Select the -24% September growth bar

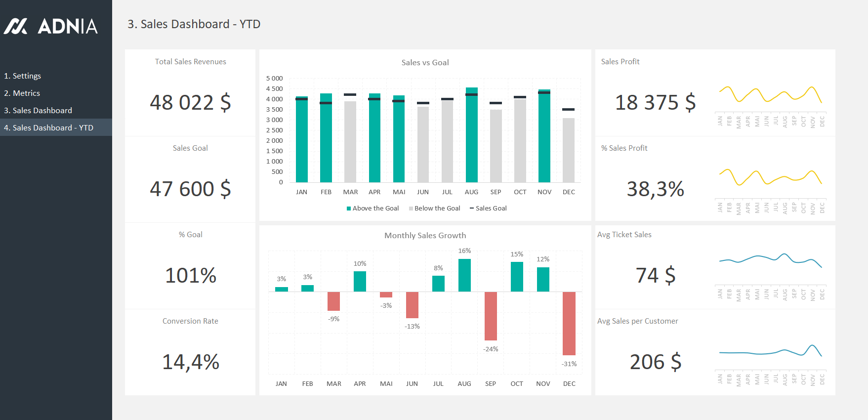pyautogui.click(x=491, y=316)
